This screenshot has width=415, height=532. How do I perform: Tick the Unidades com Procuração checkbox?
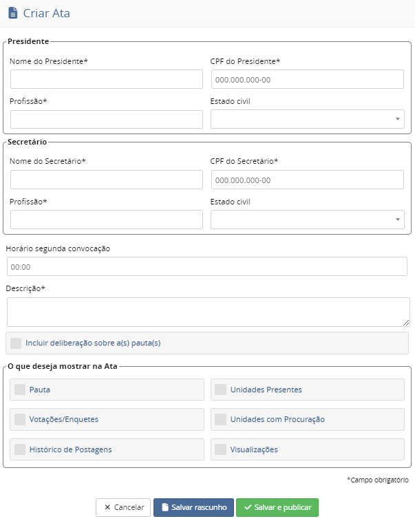tap(220, 419)
